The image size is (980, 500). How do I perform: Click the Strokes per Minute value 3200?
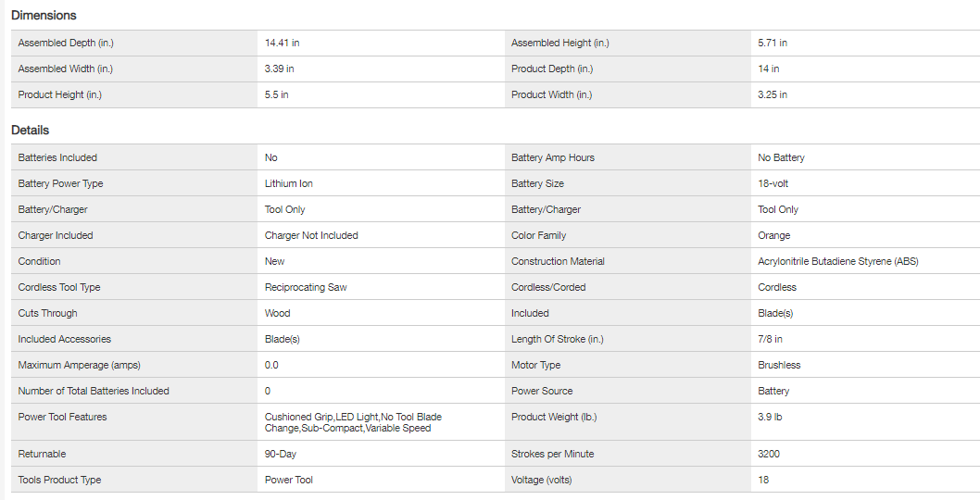(769, 454)
